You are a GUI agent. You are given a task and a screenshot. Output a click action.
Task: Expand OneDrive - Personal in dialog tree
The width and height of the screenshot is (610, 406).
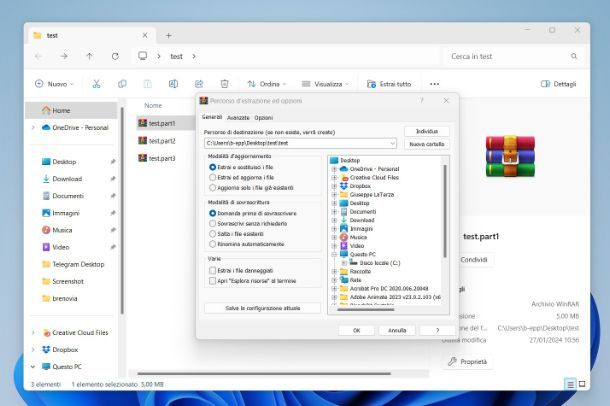[x=334, y=169]
